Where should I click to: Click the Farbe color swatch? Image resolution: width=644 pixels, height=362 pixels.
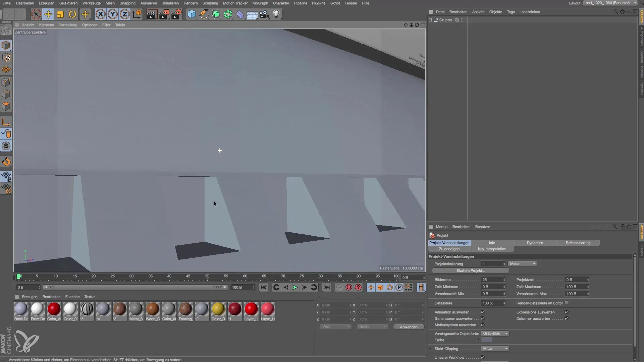[x=487, y=340]
